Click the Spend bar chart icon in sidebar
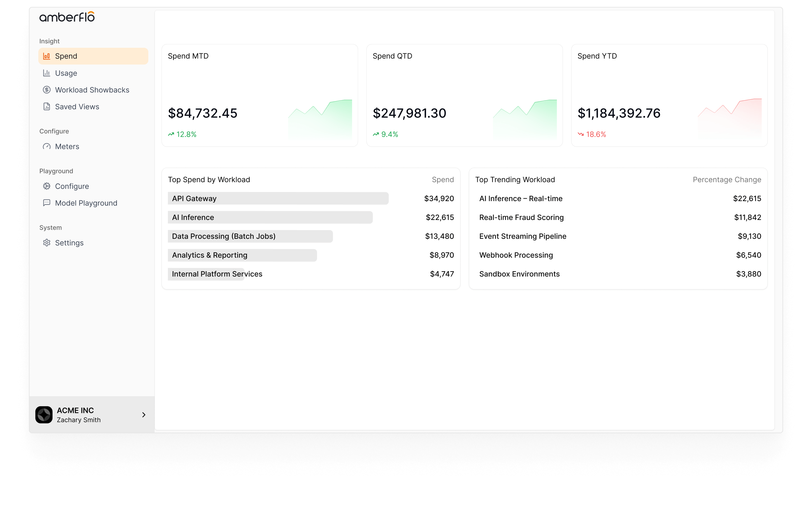Image resolution: width=812 pixels, height=510 pixels. [47, 56]
